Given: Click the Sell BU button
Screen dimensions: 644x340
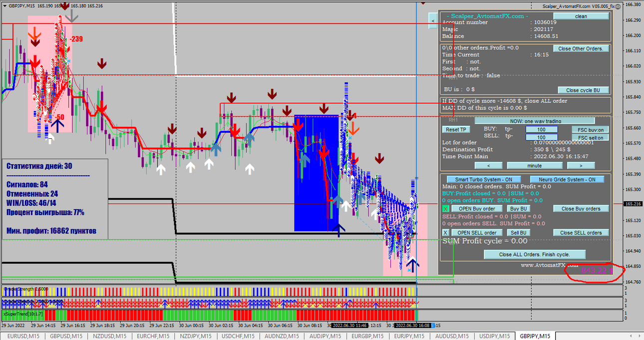Looking at the screenshot, I should pos(518,232).
